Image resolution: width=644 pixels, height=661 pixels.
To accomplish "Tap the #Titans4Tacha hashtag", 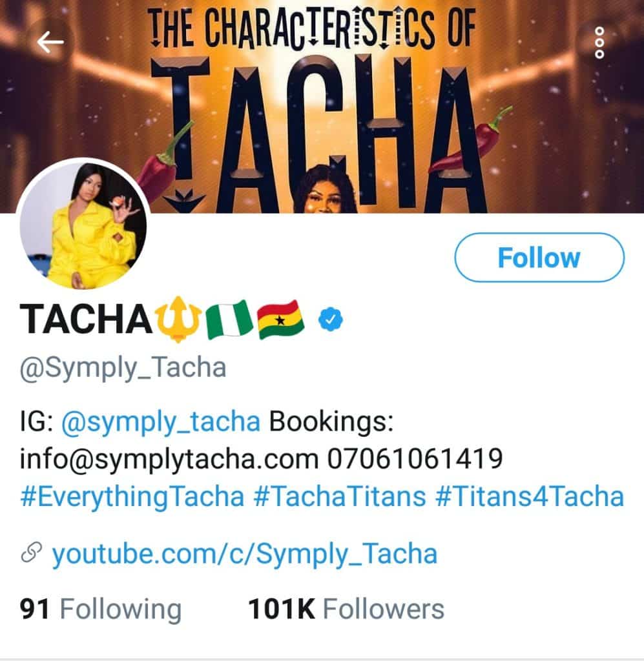I will pyautogui.click(x=530, y=497).
